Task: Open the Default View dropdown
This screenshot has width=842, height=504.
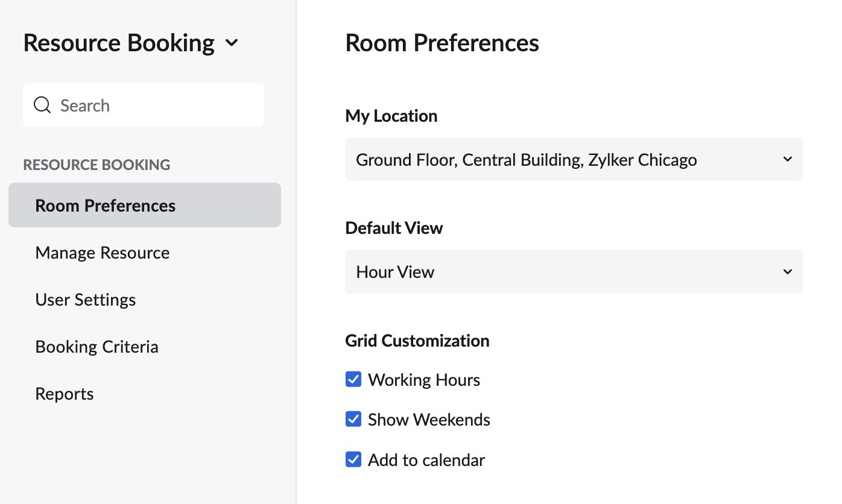Action: (x=573, y=271)
